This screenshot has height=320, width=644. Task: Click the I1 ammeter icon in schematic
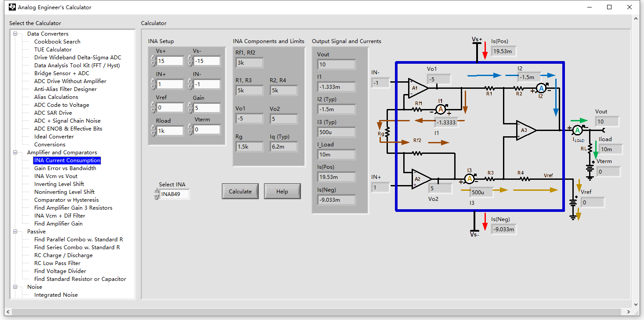[441, 109]
